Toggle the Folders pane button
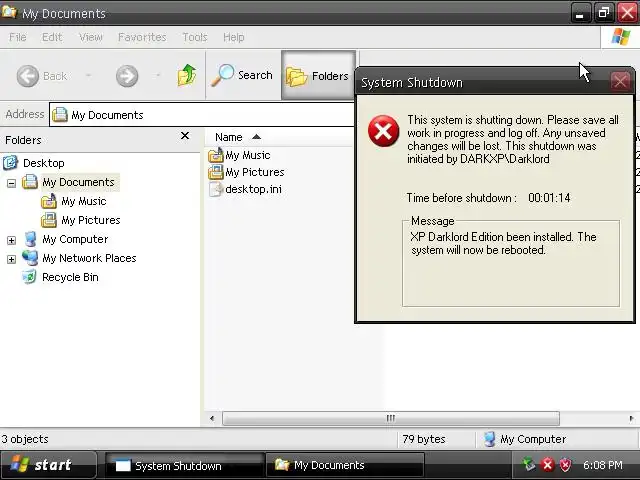This screenshot has height=480, width=640. (x=318, y=76)
